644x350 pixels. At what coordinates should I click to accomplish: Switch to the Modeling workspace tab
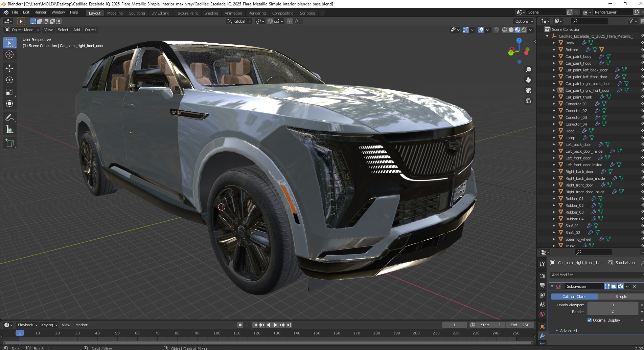pyautogui.click(x=115, y=13)
